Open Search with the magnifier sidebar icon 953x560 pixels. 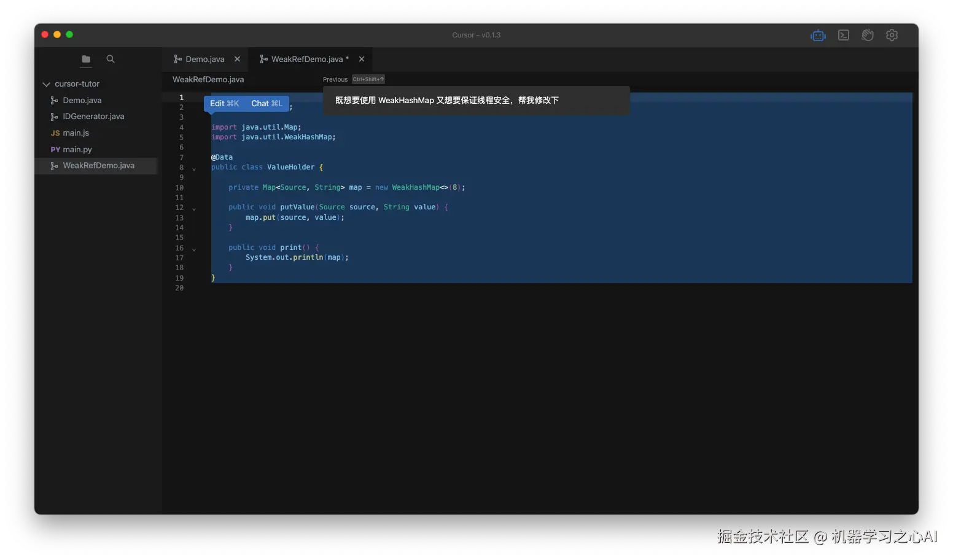pos(110,60)
